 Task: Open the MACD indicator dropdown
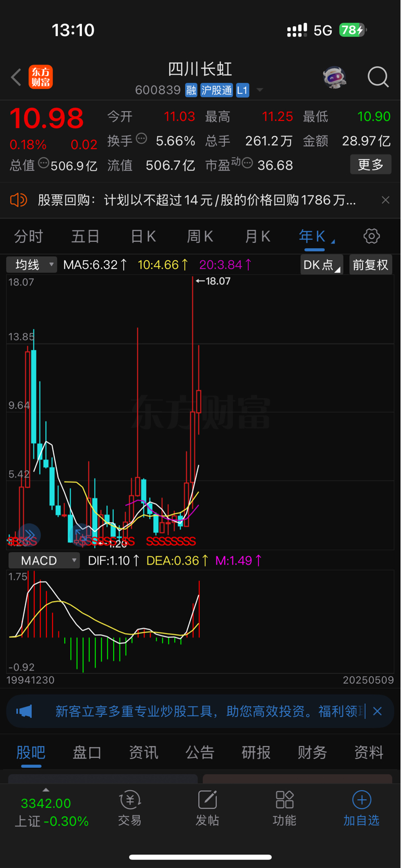(x=44, y=560)
